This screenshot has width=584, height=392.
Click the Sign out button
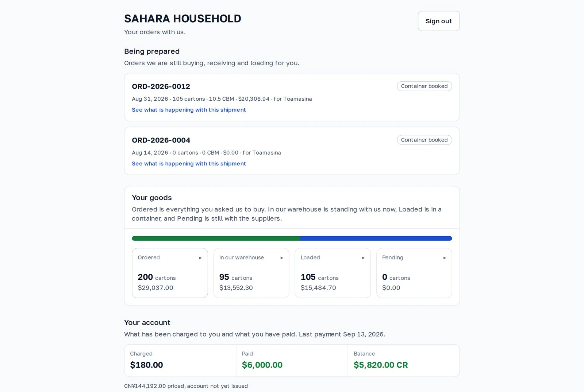point(439,21)
